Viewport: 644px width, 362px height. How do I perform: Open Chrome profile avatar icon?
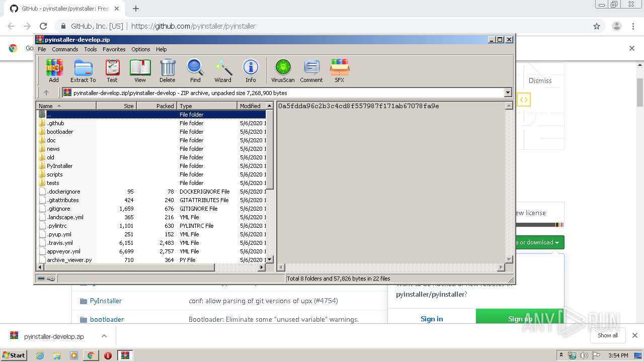tap(616, 26)
